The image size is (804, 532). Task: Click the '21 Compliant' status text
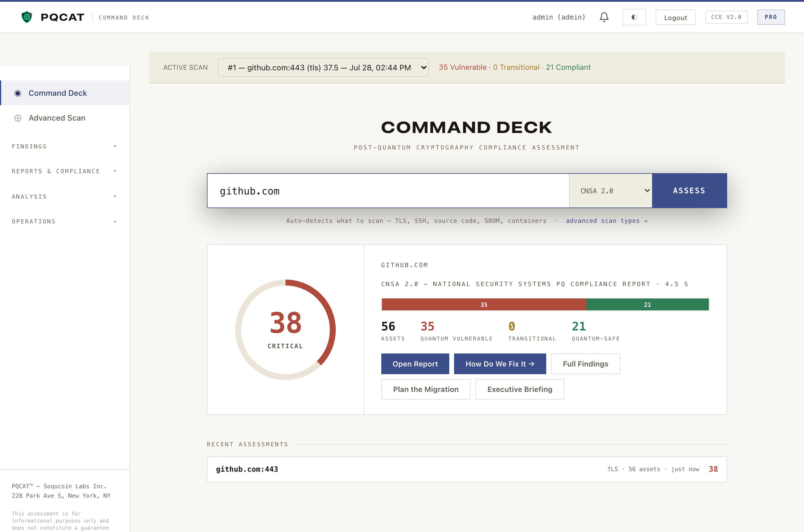[x=568, y=67]
